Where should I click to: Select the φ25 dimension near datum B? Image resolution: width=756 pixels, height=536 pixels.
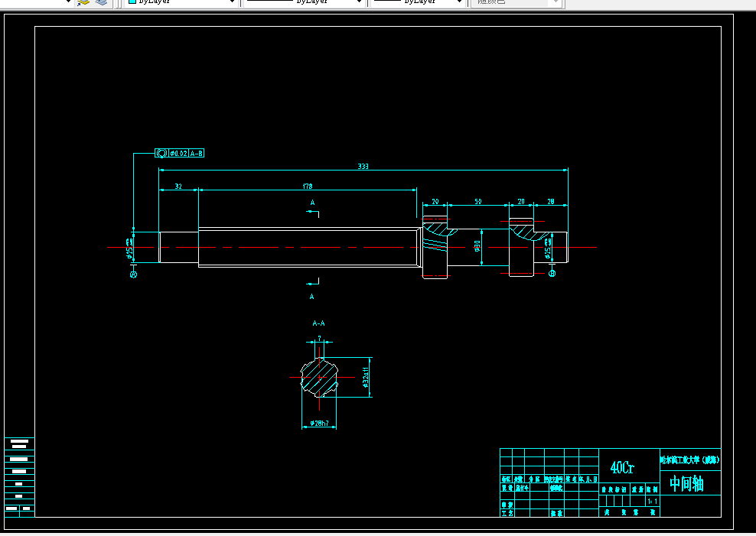tap(548, 249)
